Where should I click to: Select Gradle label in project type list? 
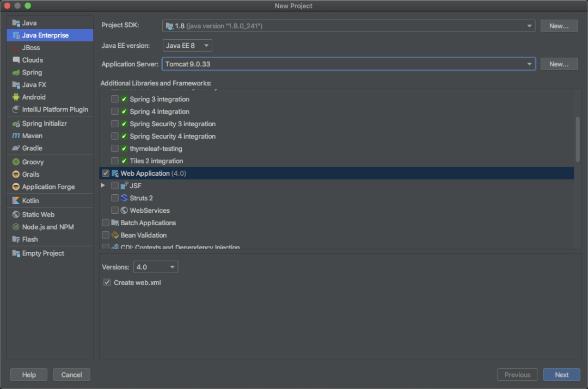(x=32, y=148)
